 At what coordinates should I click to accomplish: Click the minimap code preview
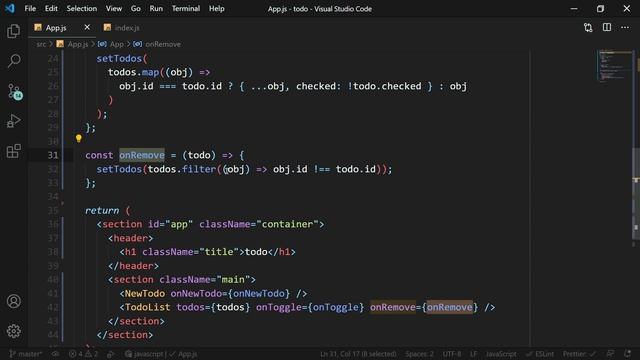(615, 65)
